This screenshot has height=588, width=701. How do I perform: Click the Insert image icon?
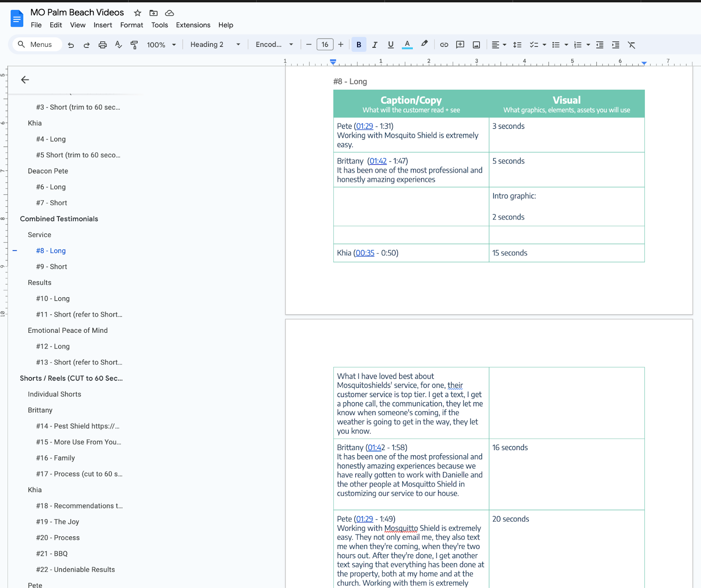476,45
